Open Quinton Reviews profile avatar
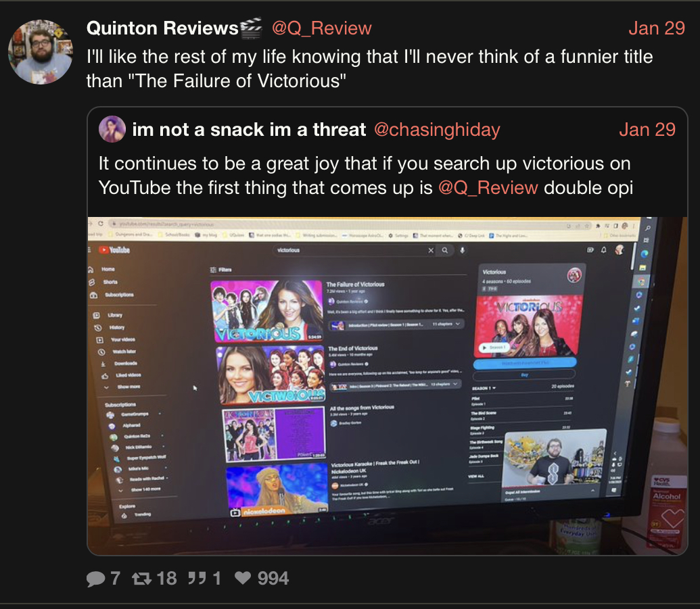This screenshot has height=609, width=700. 41,52
